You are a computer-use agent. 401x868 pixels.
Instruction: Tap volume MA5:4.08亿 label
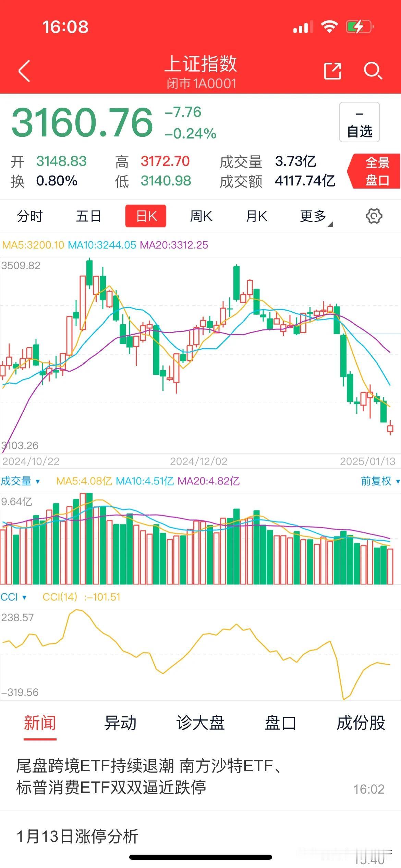[84, 481]
